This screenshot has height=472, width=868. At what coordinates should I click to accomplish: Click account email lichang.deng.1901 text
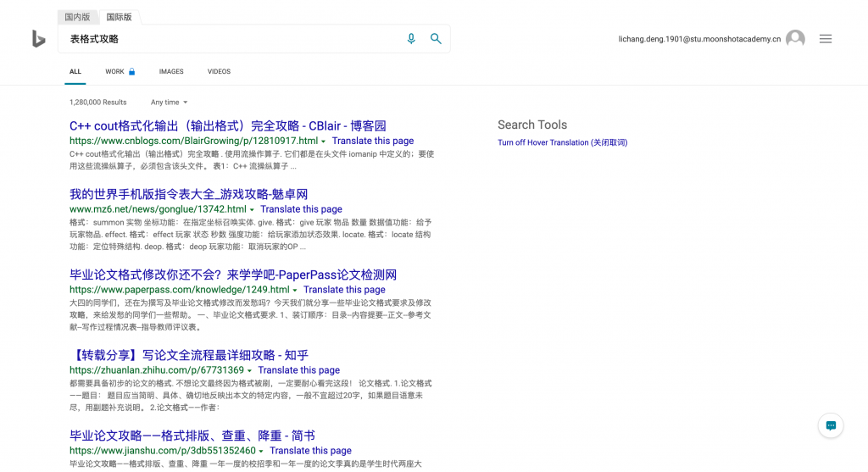click(699, 39)
